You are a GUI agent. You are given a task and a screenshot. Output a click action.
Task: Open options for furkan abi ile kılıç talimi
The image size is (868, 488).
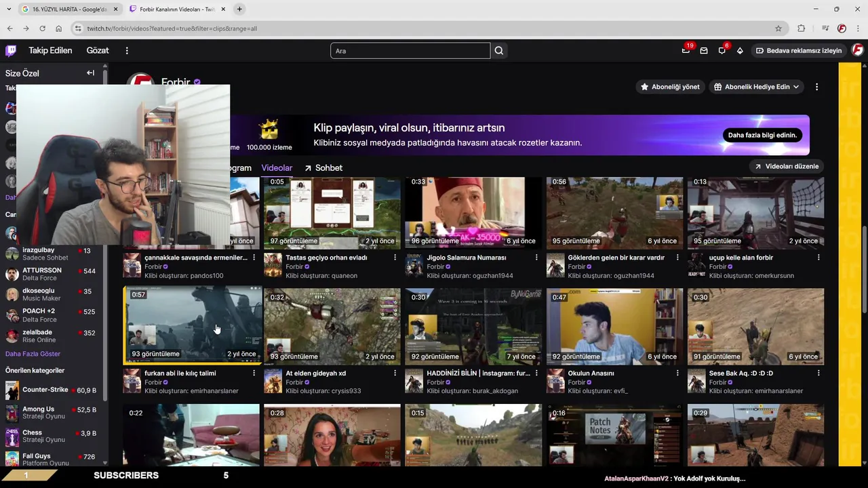(254, 373)
